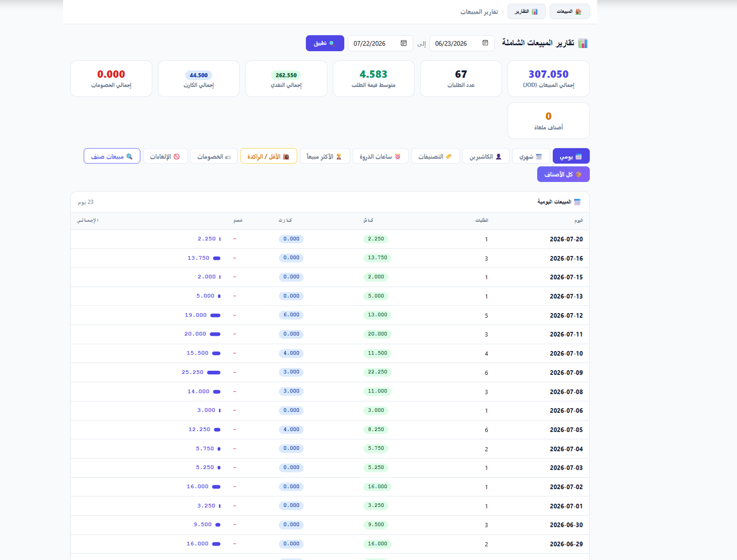Screen dimensions: 737x560
Task: Click the date 2026-07-02 in the table
Action: [566, 487]
